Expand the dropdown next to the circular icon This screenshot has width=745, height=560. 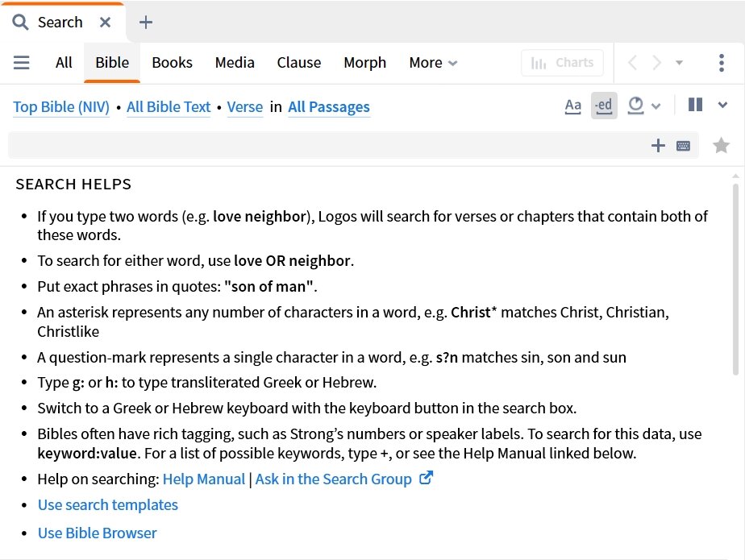[656, 106]
